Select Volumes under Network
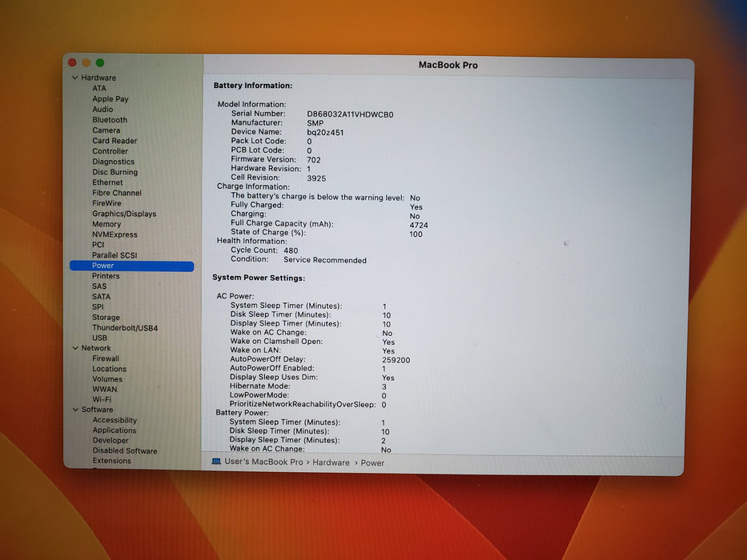Image resolution: width=747 pixels, height=560 pixels. point(107,379)
